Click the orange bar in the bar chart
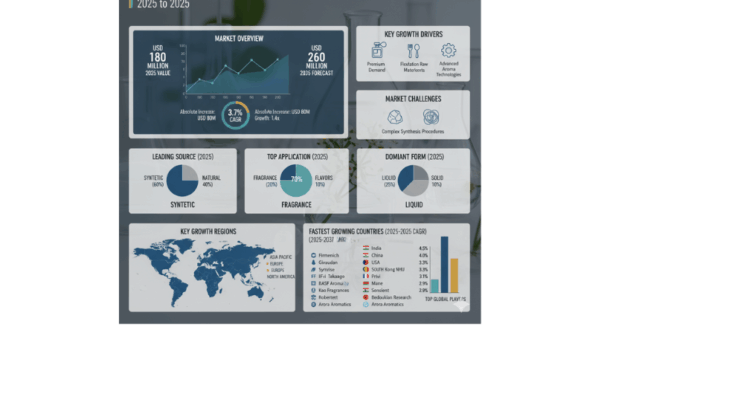Screen dimensions: 735x400 click(x=454, y=276)
